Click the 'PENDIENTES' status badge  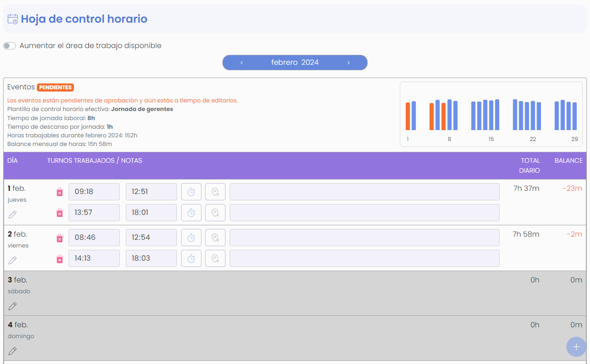point(55,87)
